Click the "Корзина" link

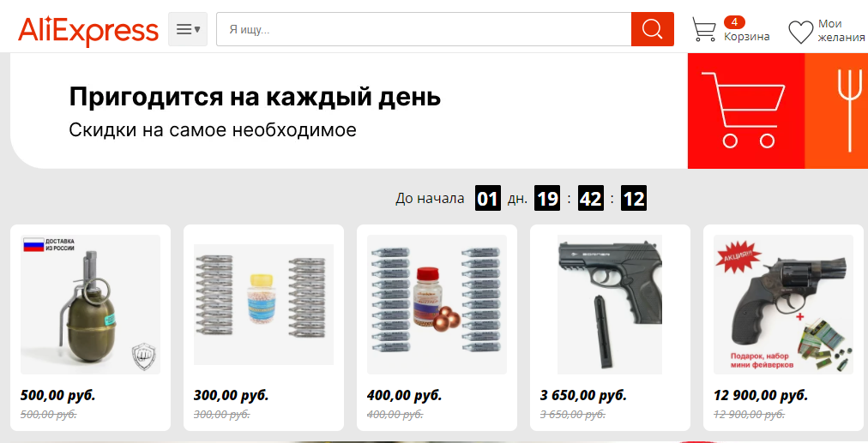pyautogui.click(x=747, y=37)
